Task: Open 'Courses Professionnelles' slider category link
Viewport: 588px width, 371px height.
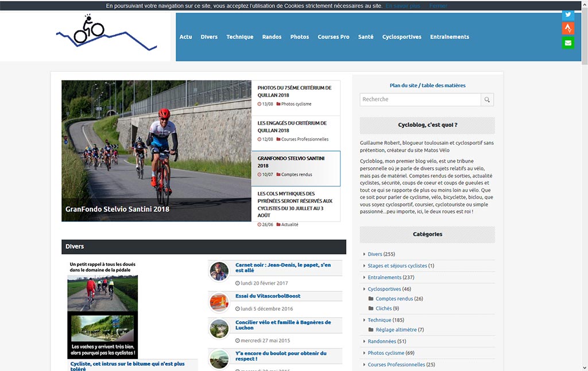Action: click(x=305, y=139)
